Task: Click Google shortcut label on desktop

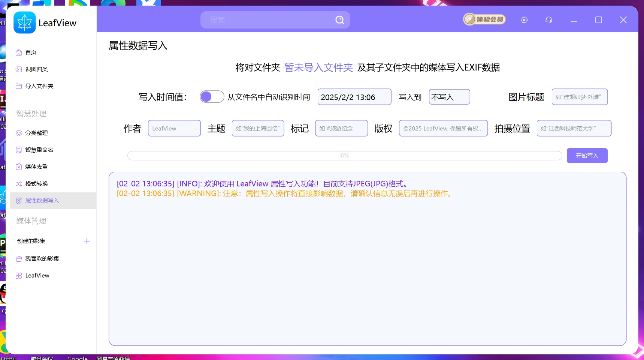Action: pyautogui.click(x=78, y=358)
